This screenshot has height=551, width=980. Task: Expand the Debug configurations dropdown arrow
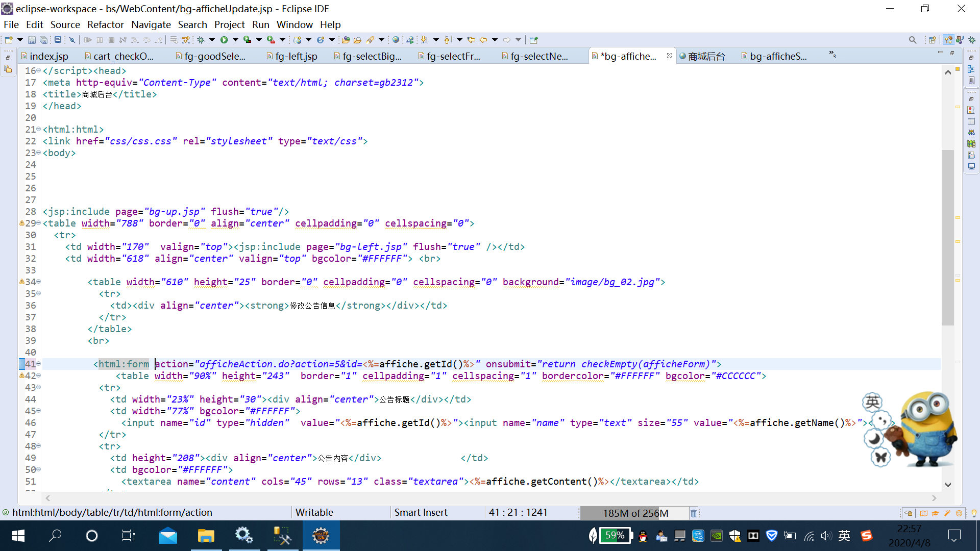pyautogui.click(x=212, y=40)
